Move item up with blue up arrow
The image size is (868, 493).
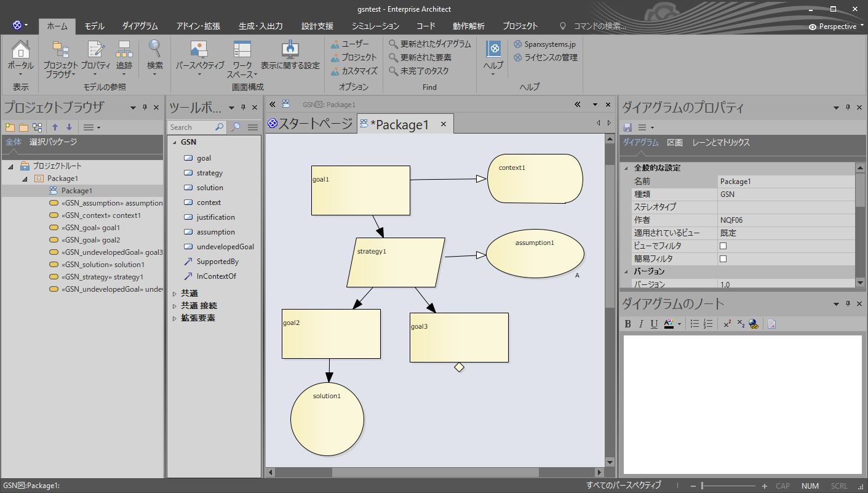(x=55, y=127)
